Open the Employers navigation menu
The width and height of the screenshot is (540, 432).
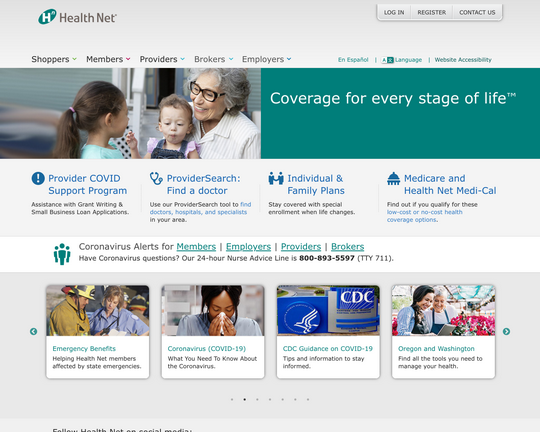[x=263, y=59]
